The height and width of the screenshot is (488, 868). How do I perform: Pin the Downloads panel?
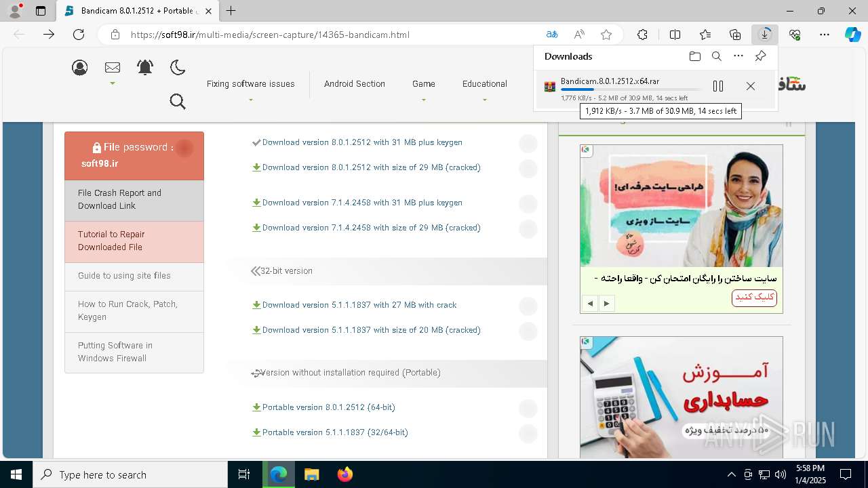pyautogui.click(x=761, y=56)
